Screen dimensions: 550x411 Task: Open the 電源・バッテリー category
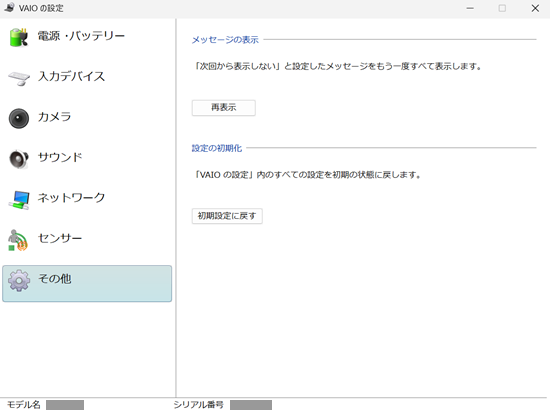[x=87, y=37]
